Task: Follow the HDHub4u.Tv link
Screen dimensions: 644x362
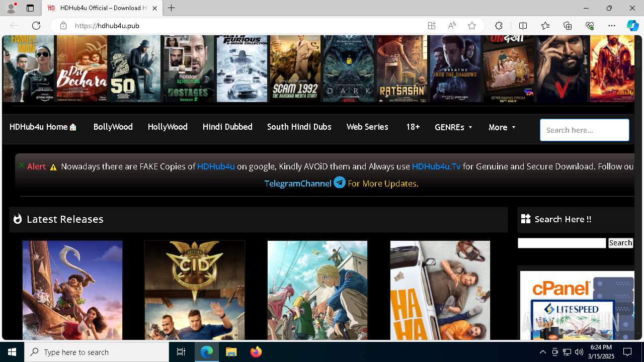Action: [436, 166]
